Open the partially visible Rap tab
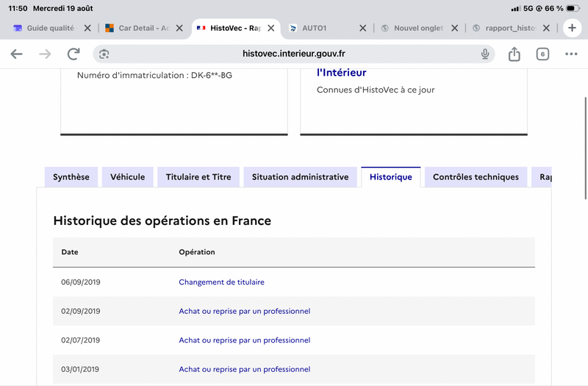This screenshot has height=386, width=588. pos(542,177)
